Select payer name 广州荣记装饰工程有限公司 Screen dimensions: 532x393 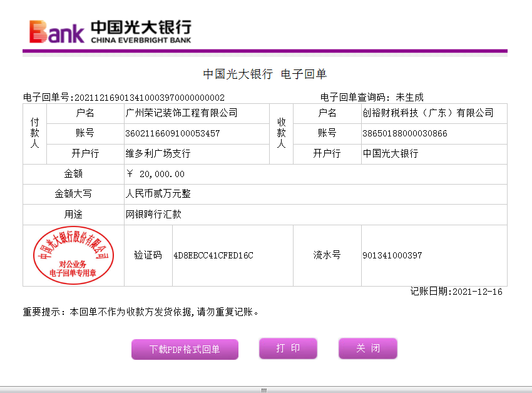pos(182,113)
